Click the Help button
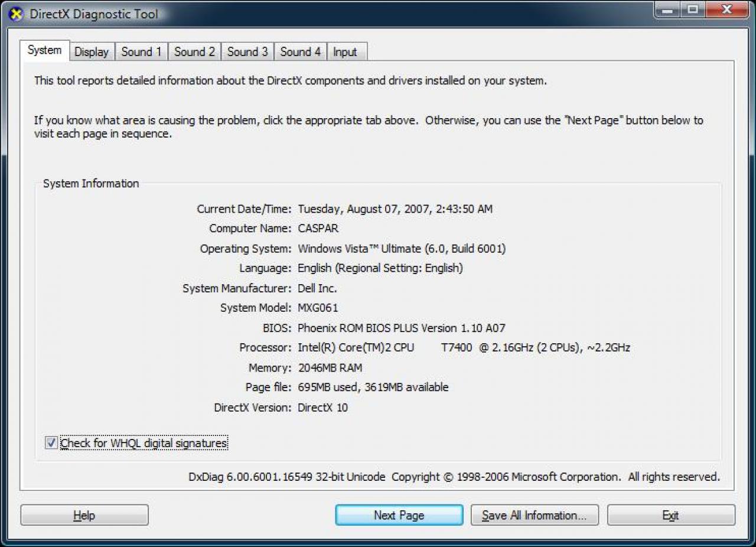756x547 pixels. [x=84, y=515]
